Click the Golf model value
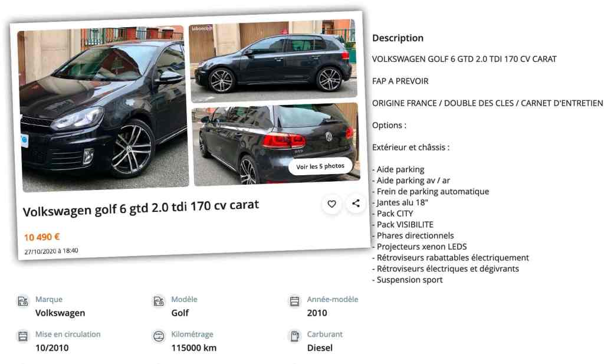This screenshot has height=364, width=604. pyautogui.click(x=180, y=313)
